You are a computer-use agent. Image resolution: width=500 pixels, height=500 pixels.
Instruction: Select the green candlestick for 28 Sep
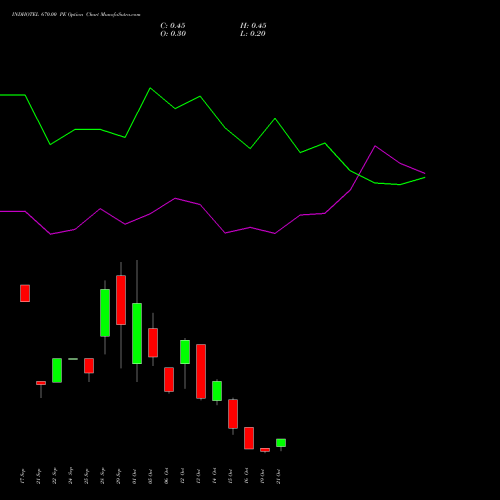[105, 313]
